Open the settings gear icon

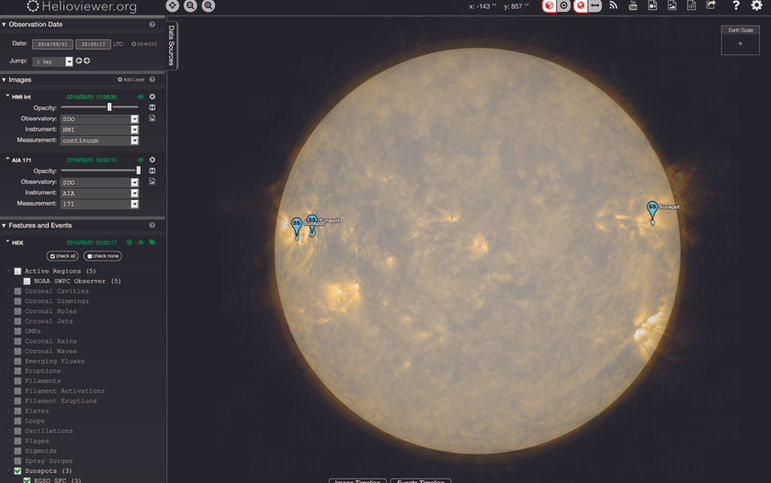[757, 5]
